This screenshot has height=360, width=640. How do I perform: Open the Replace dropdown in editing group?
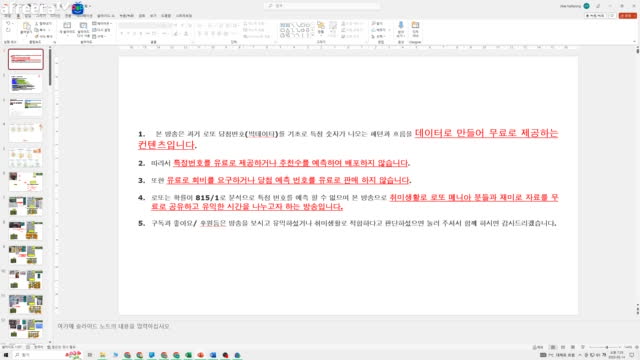coord(381,30)
